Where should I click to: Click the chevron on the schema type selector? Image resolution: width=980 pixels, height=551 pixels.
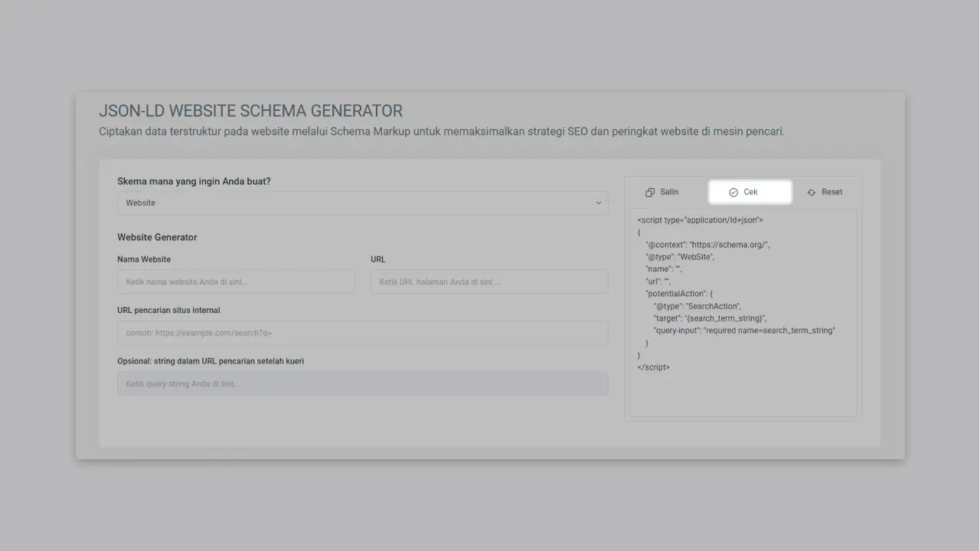pos(599,203)
